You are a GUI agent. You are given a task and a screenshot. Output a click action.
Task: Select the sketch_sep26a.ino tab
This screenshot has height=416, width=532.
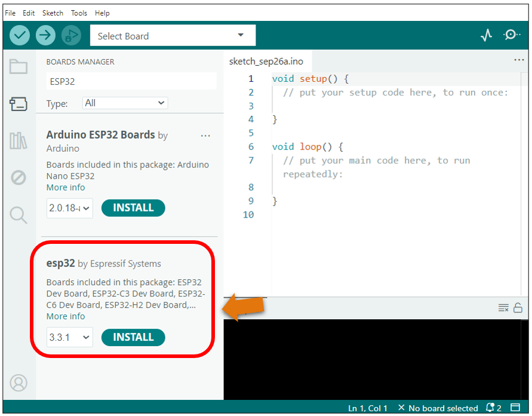pyautogui.click(x=266, y=62)
